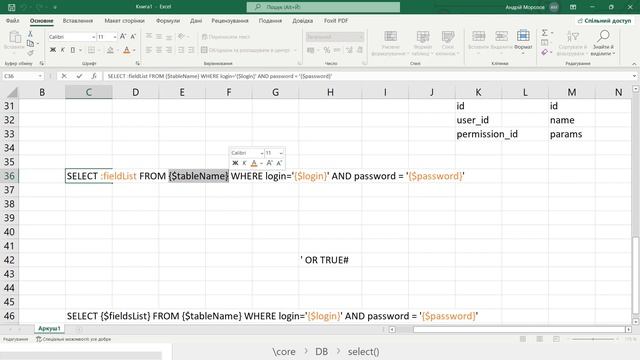The image size is (640, 360).
Task: Click the Cut scissors icon
Action: point(30,34)
